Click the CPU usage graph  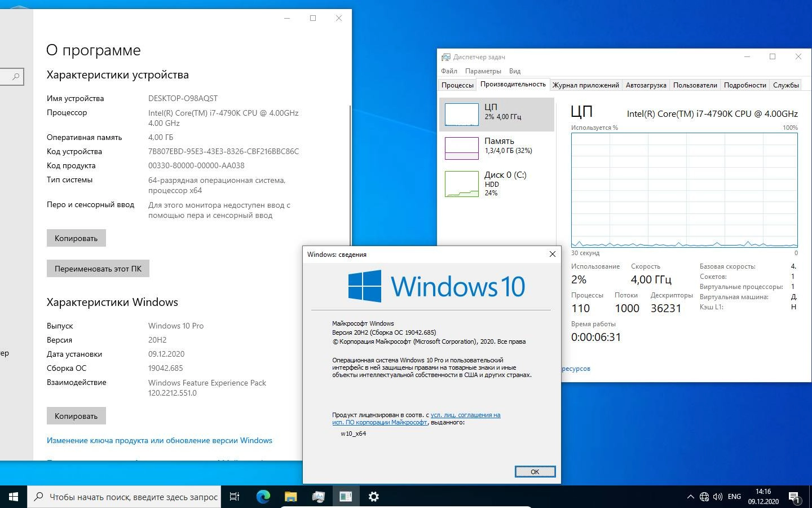pyautogui.click(x=684, y=190)
